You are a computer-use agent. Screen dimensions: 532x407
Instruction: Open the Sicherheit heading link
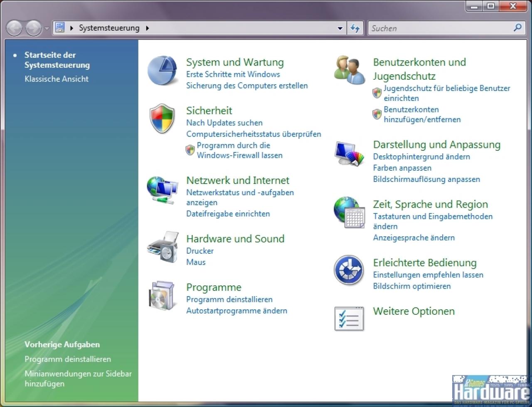pos(209,110)
